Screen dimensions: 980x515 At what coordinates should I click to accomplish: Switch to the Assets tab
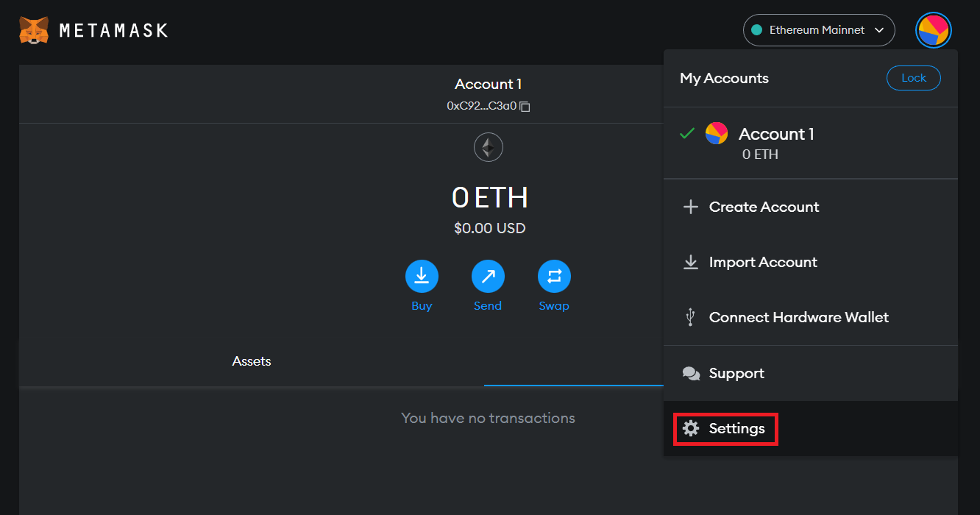tap(252, 361)
